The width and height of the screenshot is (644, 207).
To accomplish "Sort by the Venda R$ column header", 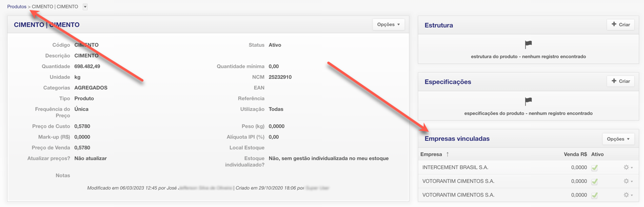I will pyautogui.click(x=575, y=154).
